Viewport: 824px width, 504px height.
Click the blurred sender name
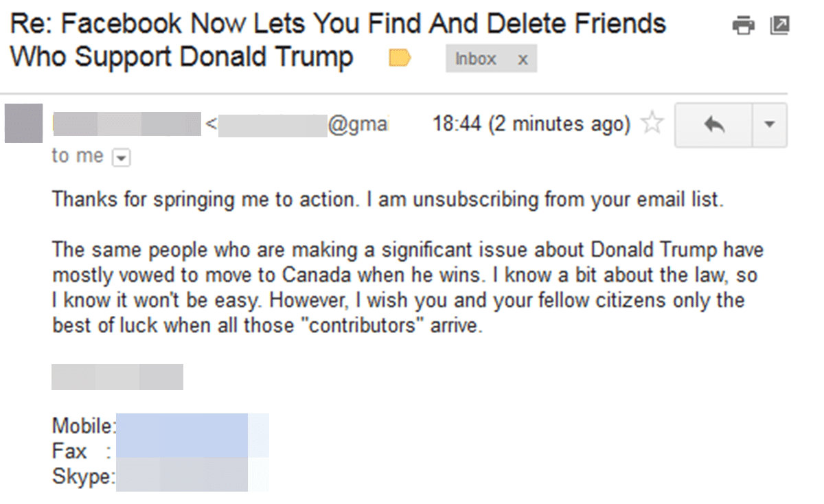point(126,124)
